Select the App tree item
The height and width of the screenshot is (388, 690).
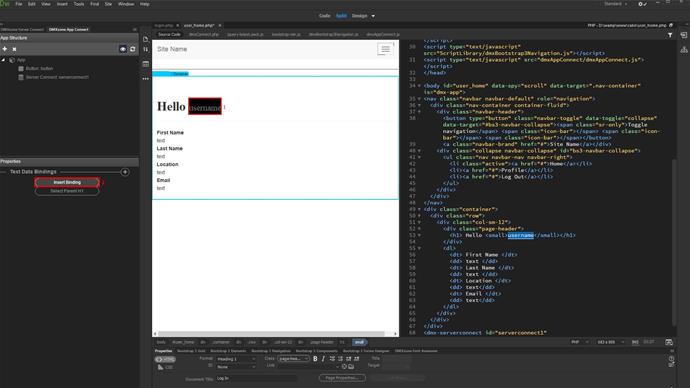tap(21, 60)
